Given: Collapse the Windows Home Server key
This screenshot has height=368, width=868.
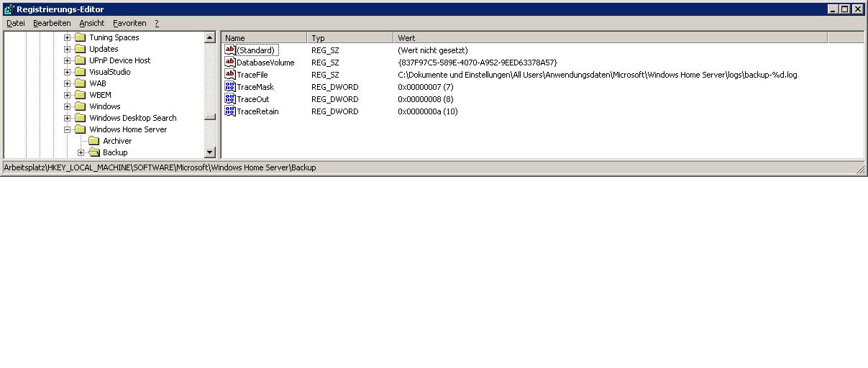Looking at the screenshot, I should [x=68, y=129].
